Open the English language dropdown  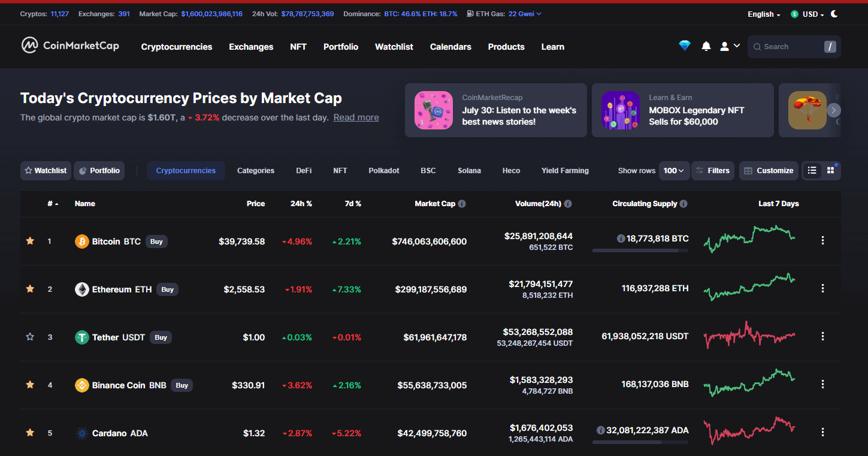coord(764,14)
